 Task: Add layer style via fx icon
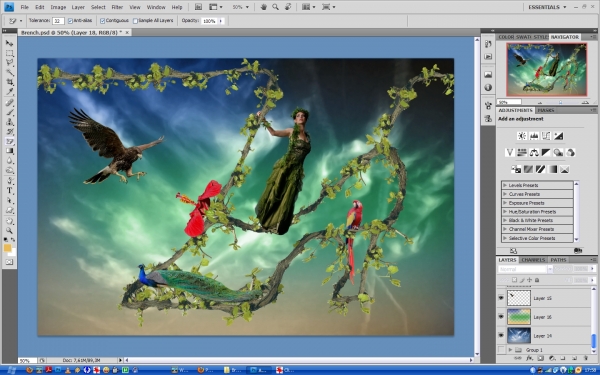pos(530,359)
